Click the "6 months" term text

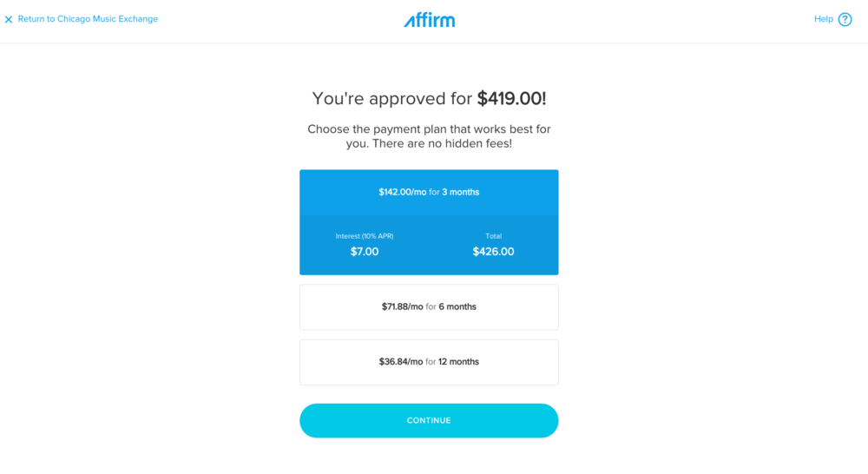457,306
